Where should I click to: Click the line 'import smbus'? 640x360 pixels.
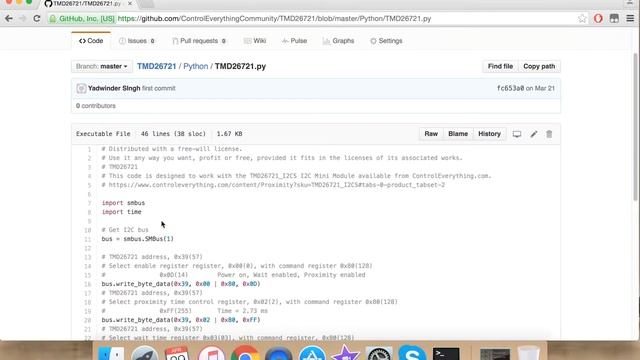(x=123, y=203)
